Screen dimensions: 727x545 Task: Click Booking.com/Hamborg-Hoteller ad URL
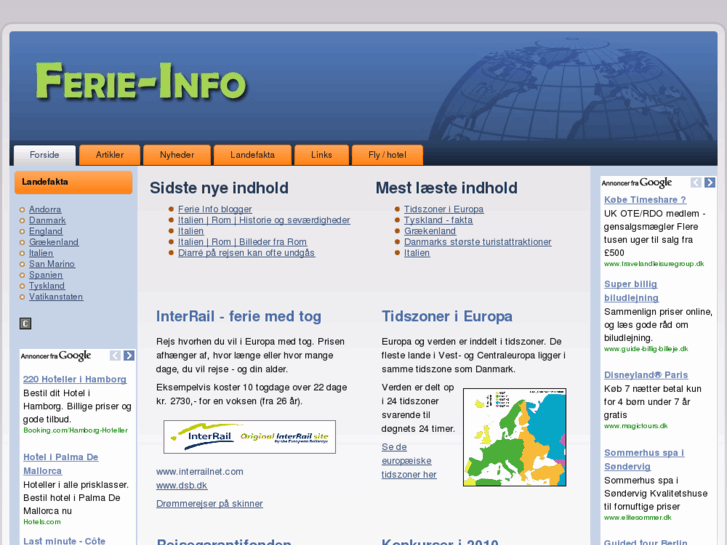pyautogui.click(x=76, y=430)
